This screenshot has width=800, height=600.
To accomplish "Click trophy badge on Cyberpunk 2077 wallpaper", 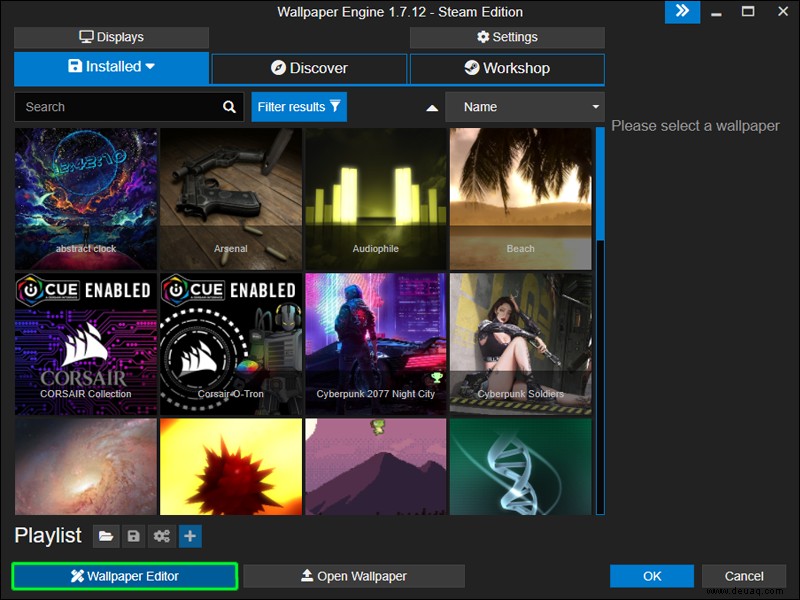I will 437,378.
